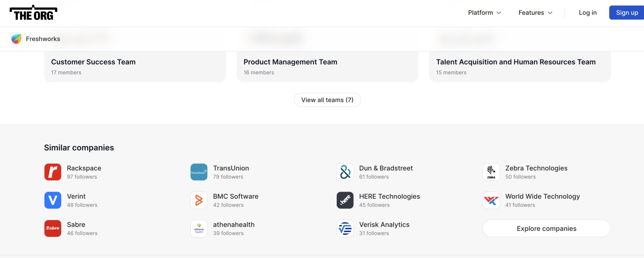
Task: Click the BMC Software orange logo
Action: [x=199, y=200]
